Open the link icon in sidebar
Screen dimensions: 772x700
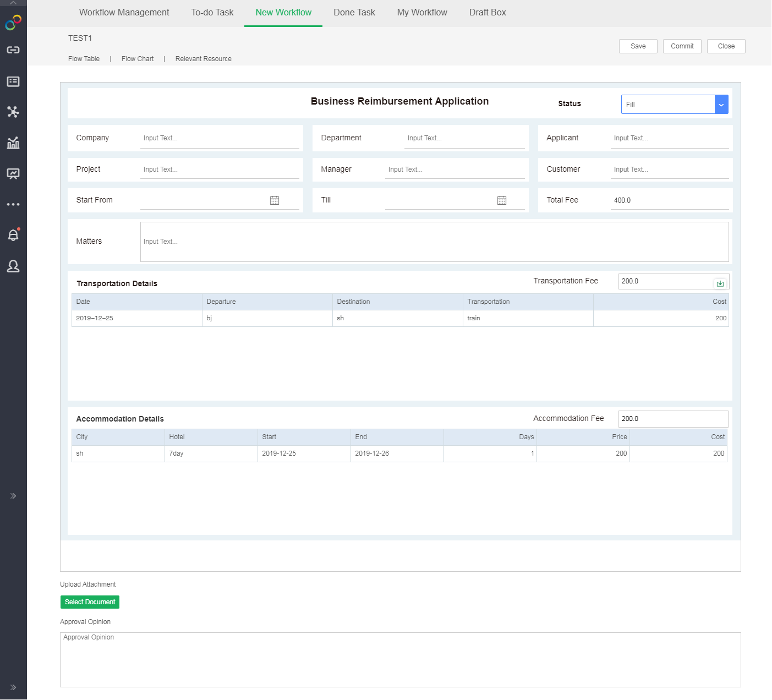coord(13,50)
